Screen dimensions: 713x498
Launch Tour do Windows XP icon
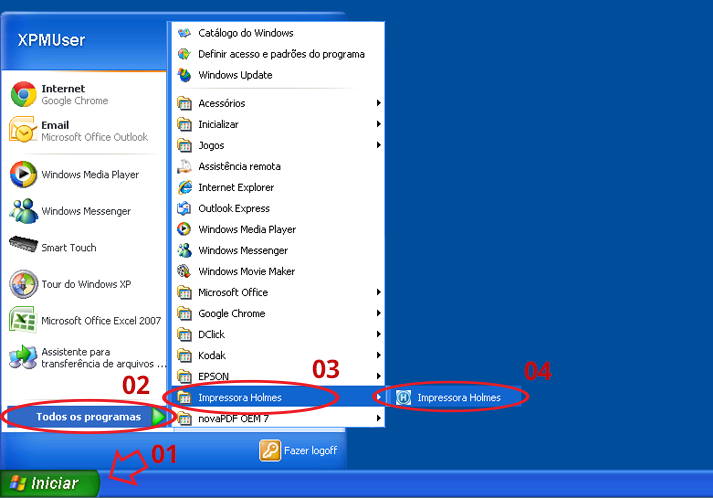point(23,284)
